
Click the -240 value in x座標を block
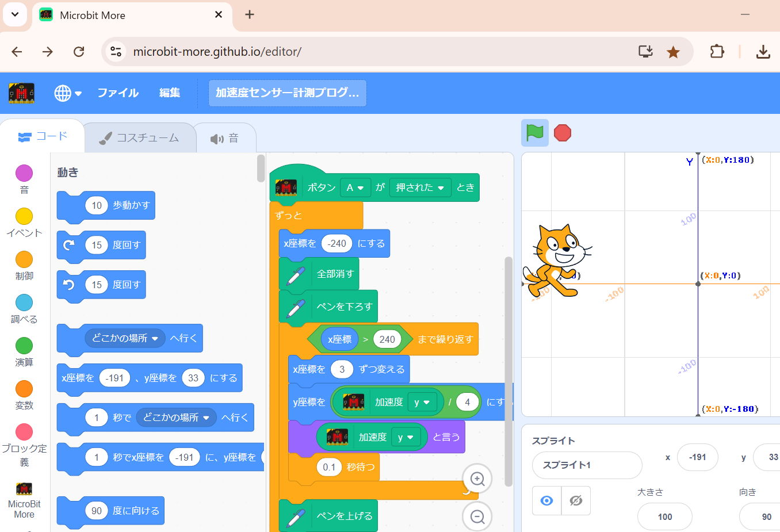pyautogui.click(x=337, y=243)
